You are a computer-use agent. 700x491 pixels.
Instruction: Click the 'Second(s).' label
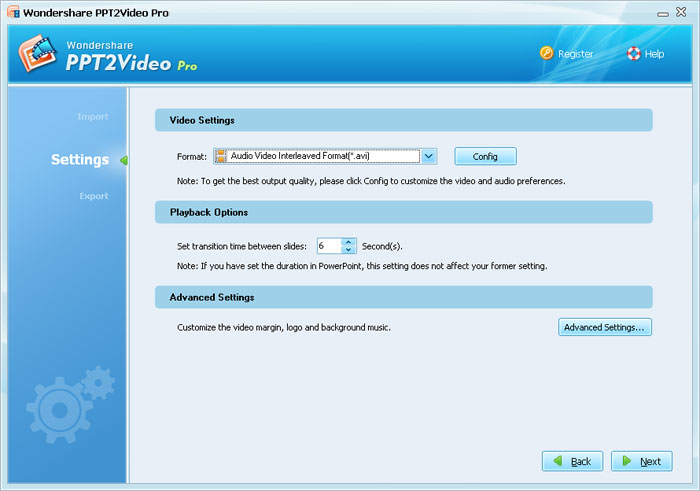pos(382,246)
